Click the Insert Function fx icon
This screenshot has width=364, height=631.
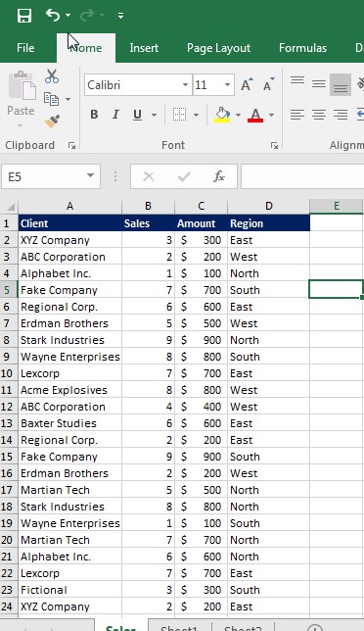219,176
